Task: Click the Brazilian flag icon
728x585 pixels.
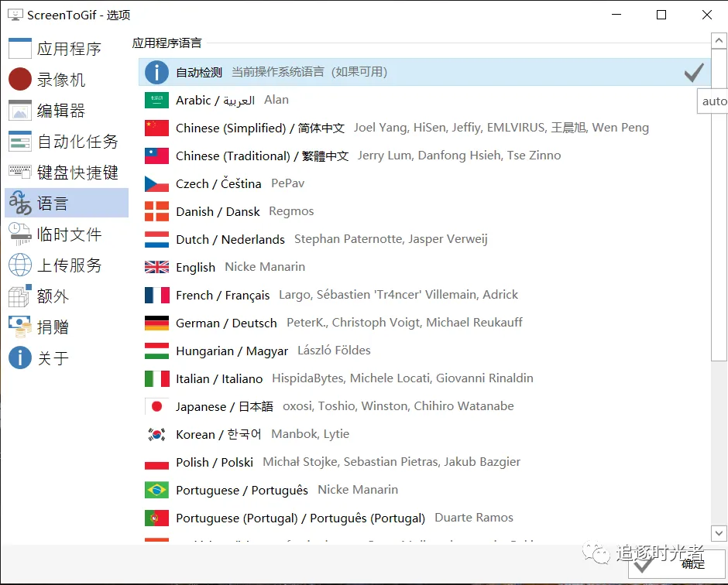Action: [156, 490]
